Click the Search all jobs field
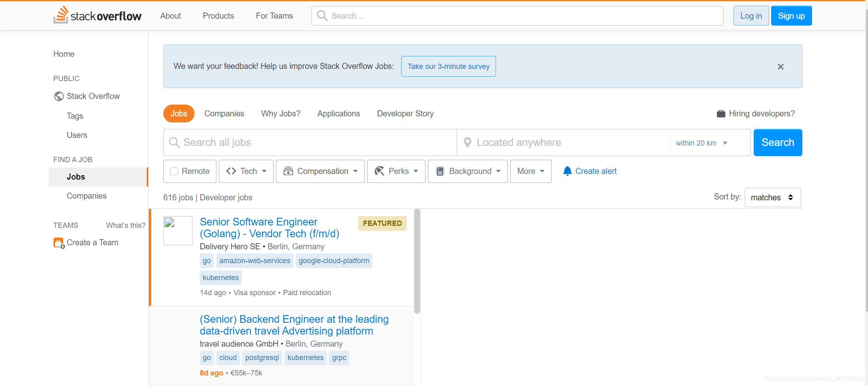868x386 pixels. [310, 142]
